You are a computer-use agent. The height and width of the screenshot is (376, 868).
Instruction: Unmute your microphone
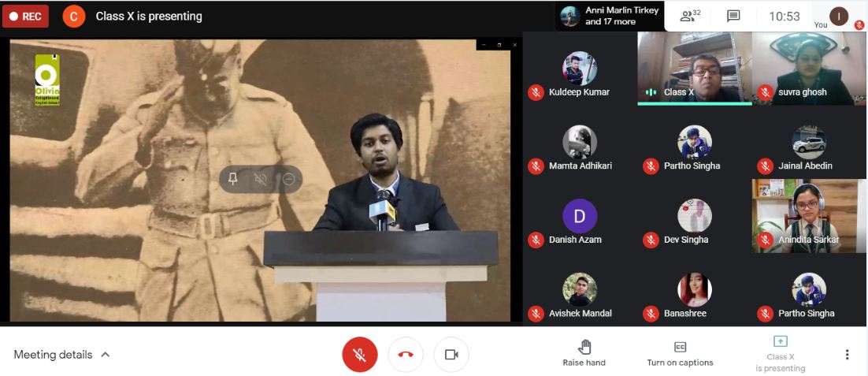[359, 355]
